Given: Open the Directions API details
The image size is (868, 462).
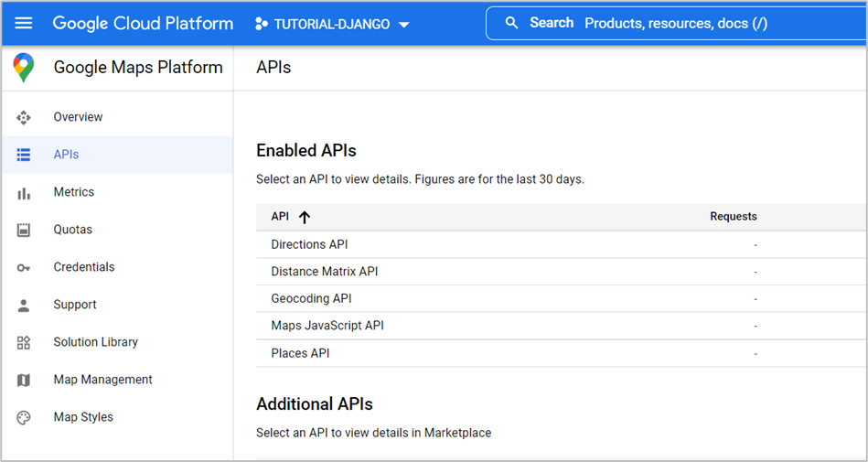Looking at the screenshot, I should tap(309, 244).
